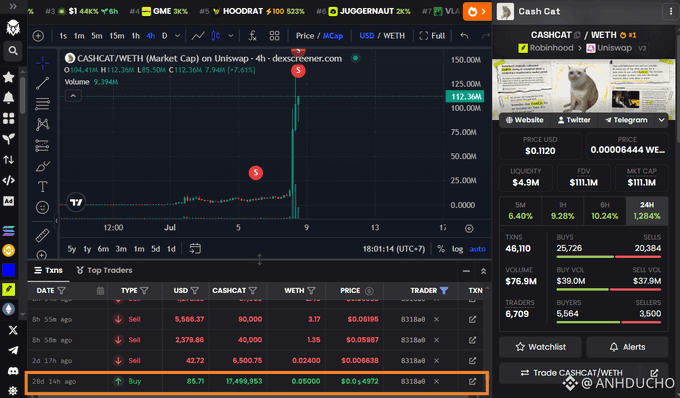680x398 pixels.
Task: Open the token Website link
Action: click(525, 120)
